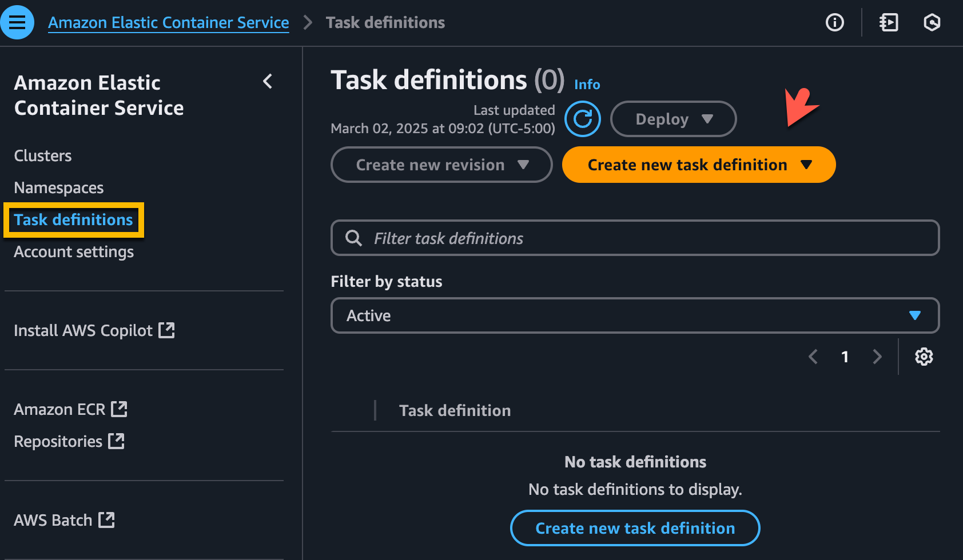Viewport: 963px width, 560px height.
Task: Open the Create new revision dropdown
Action: 441,165
